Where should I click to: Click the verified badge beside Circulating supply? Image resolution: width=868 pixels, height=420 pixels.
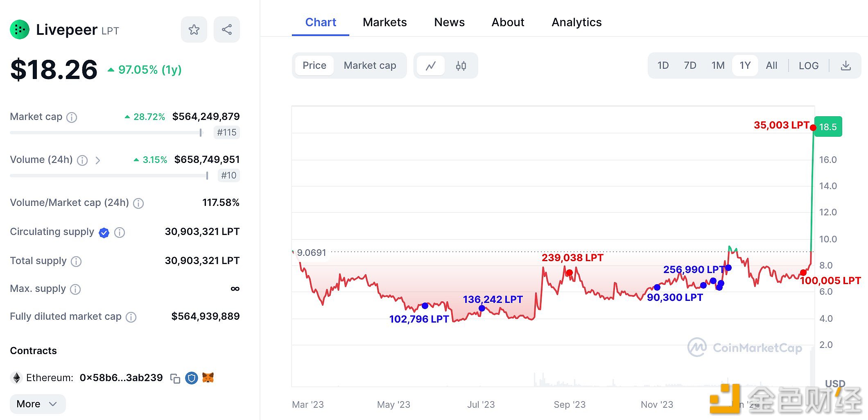point(104,233)
